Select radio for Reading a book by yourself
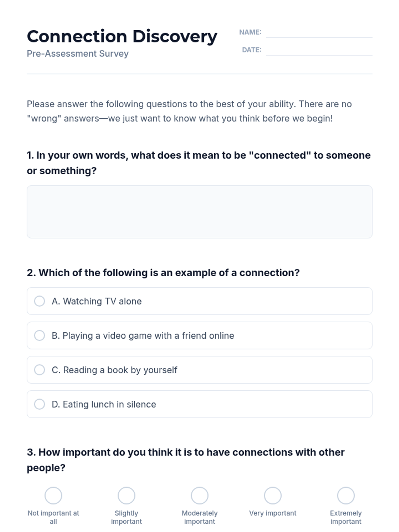Screen dimensions: 399x532 [40, 370]
